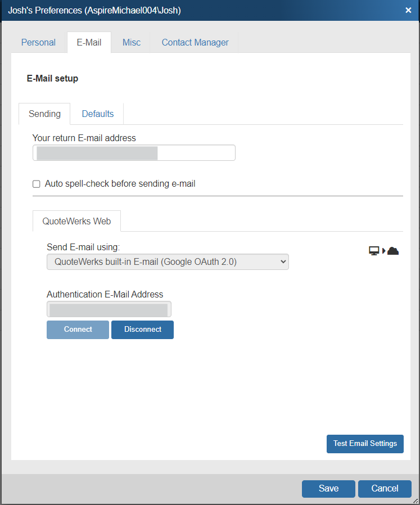Click the cloud icon beside the send method
The height and width of the screenshot is (505, 420).
[393, 251]
